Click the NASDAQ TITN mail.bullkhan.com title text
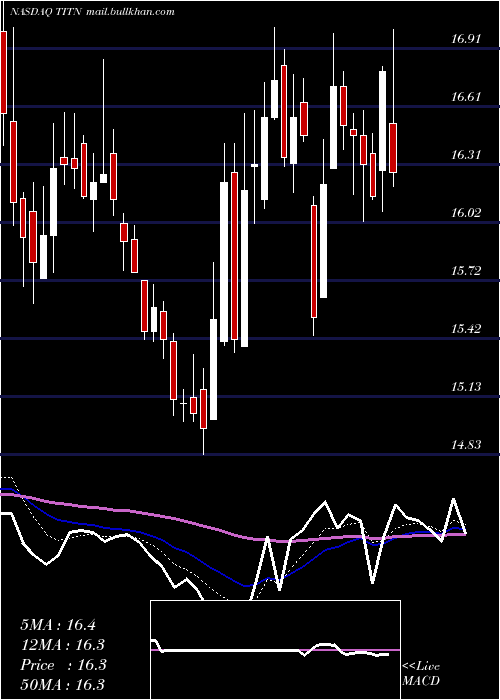The image size is (500, 700). (x=92, y=12)
